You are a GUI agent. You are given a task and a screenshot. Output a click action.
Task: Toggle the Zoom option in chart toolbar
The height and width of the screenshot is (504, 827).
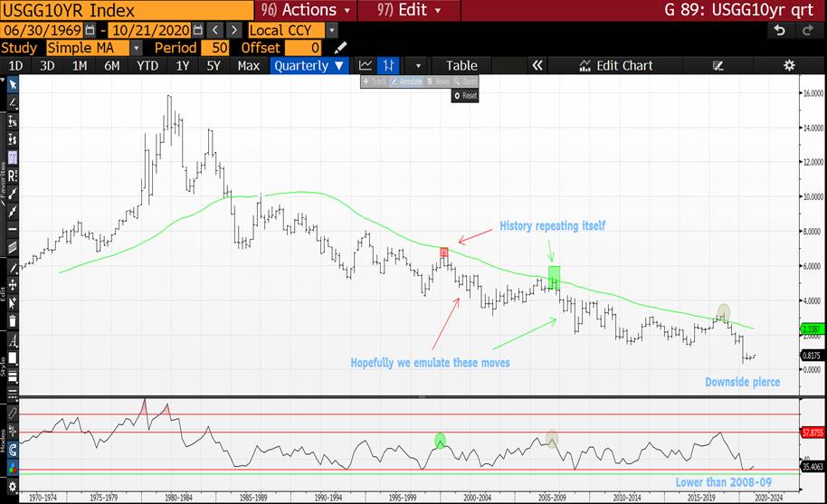pyautogui.click(x=466, y=81)
